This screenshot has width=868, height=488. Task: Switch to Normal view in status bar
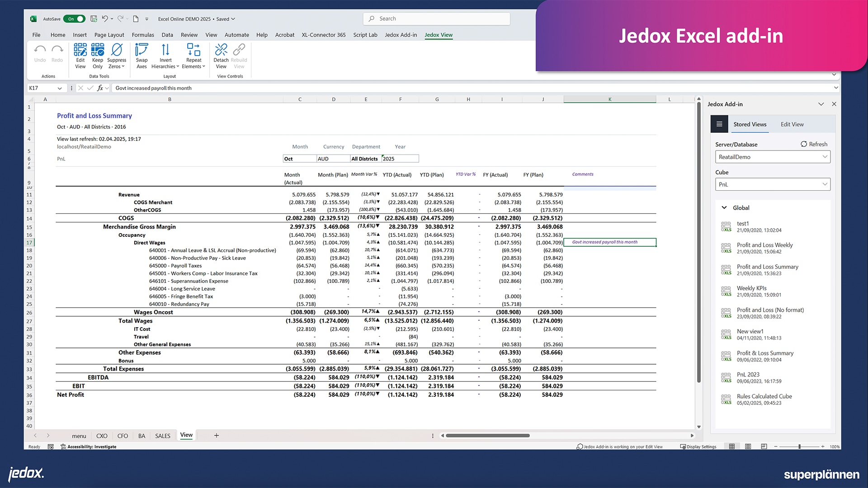pyautogui.click(x=732, y=446)
